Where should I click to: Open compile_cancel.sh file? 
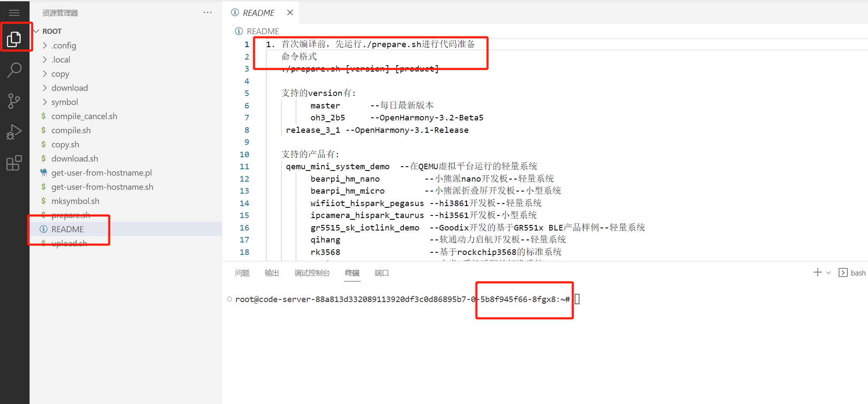(84, 116)
